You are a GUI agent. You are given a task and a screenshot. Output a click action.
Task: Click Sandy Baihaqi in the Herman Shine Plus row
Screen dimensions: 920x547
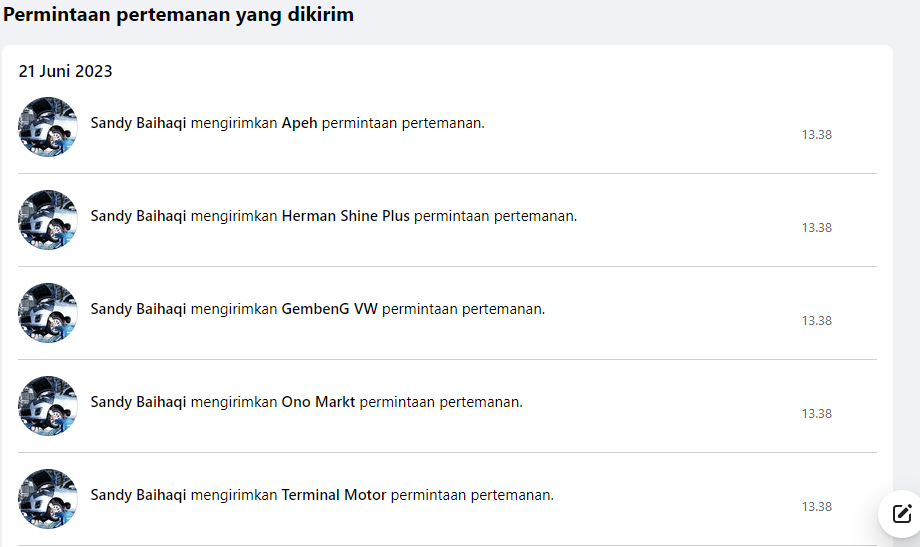click(138, 216)
